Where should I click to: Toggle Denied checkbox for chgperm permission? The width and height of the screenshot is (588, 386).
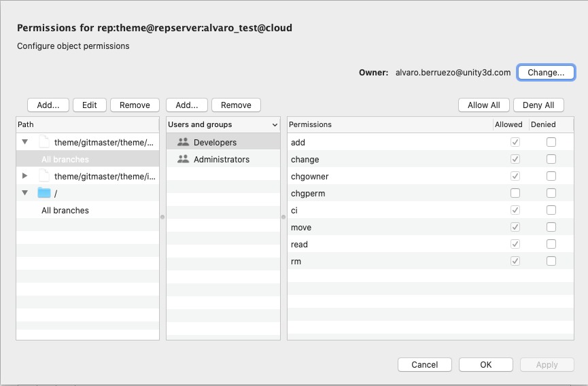[x=551, y=193]
